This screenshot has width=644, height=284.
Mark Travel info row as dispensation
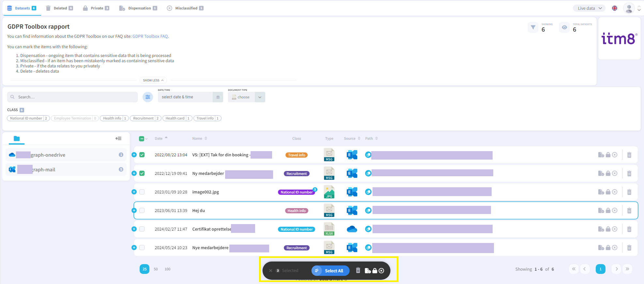601,155
